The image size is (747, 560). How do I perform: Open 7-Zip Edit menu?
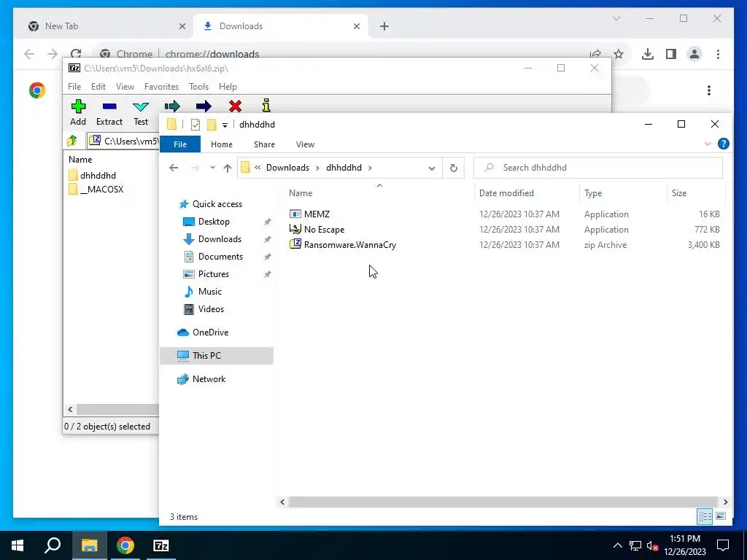(98, 87)
